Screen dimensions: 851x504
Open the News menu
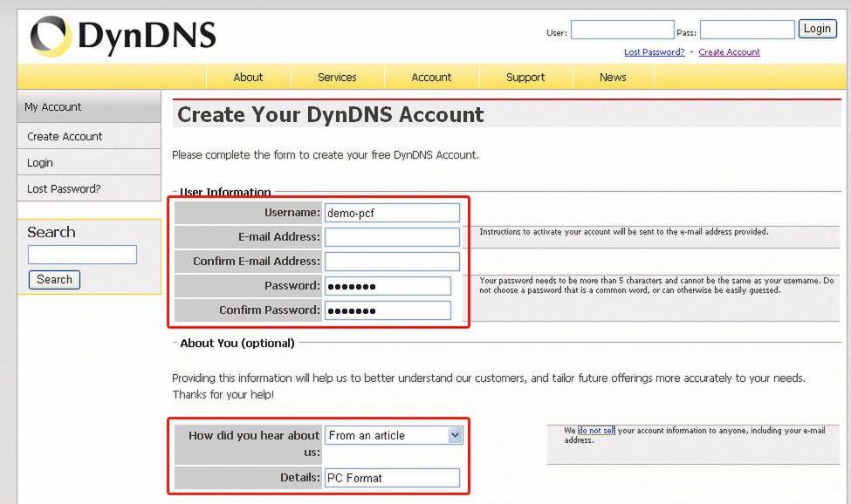coord(613,77)
